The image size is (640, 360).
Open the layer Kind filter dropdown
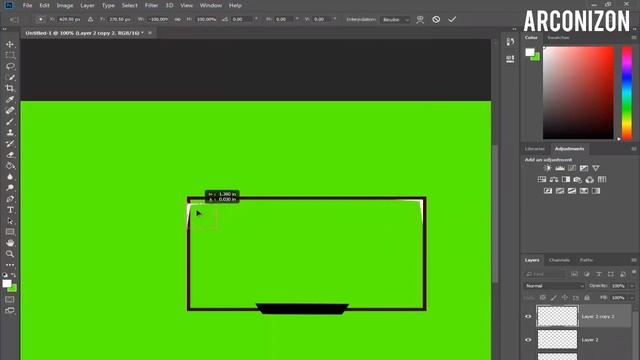(545, 274)
